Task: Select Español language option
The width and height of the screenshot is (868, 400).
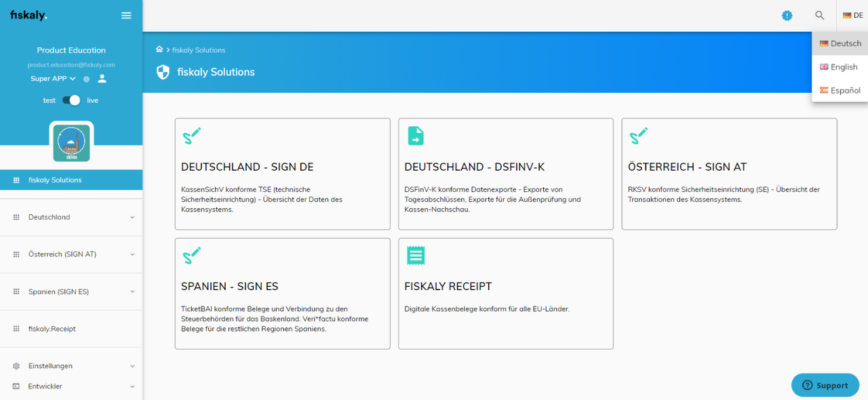Action: pos(840,90)
